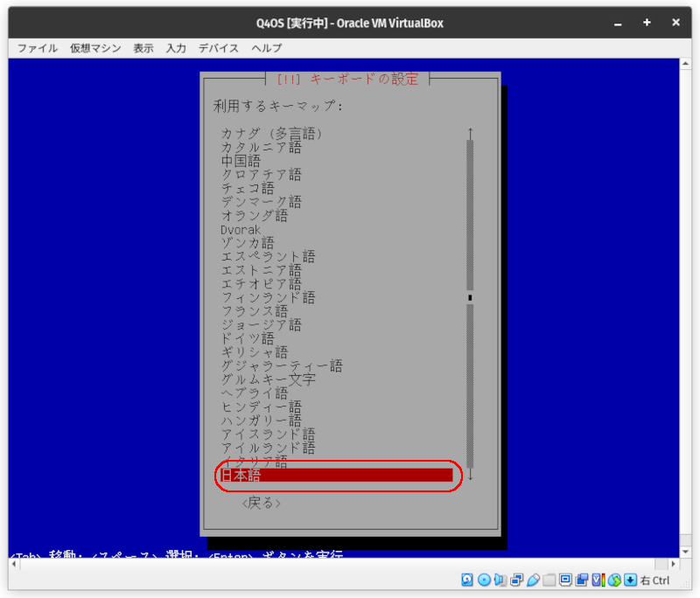Click the V virtualization features indicator icon

(598, 580)
